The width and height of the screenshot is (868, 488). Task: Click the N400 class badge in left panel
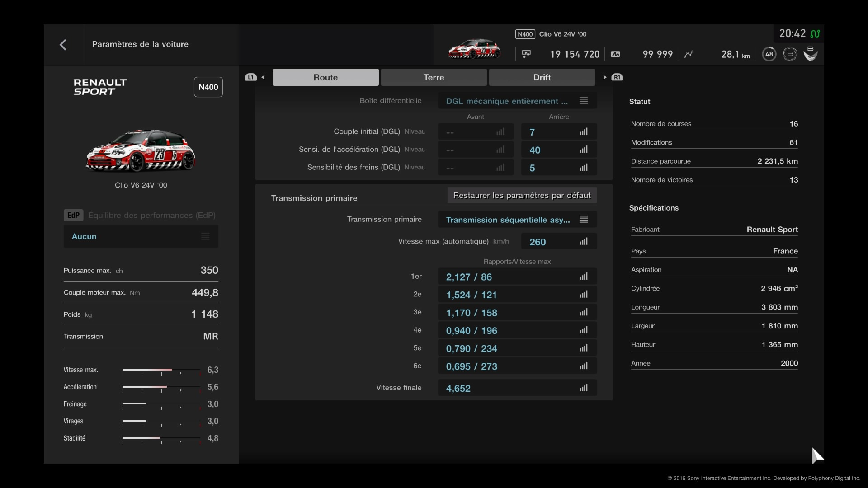(x=208, y=87)
